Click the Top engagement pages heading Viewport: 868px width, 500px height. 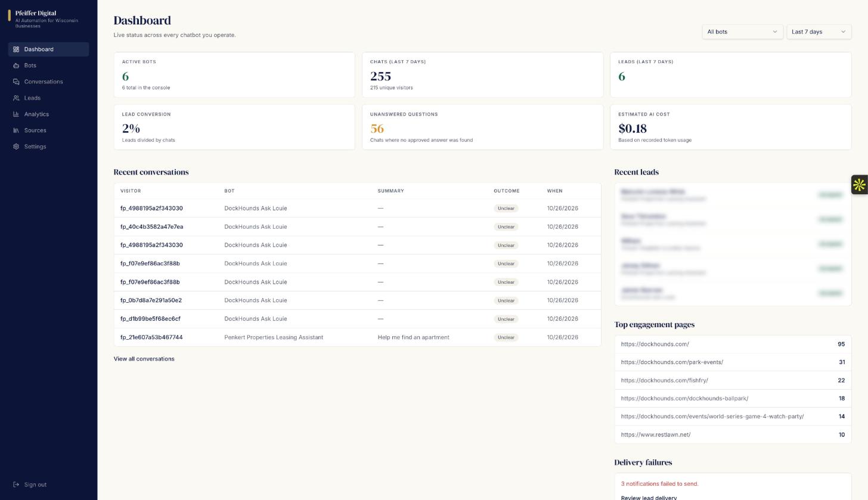point(655,325)
